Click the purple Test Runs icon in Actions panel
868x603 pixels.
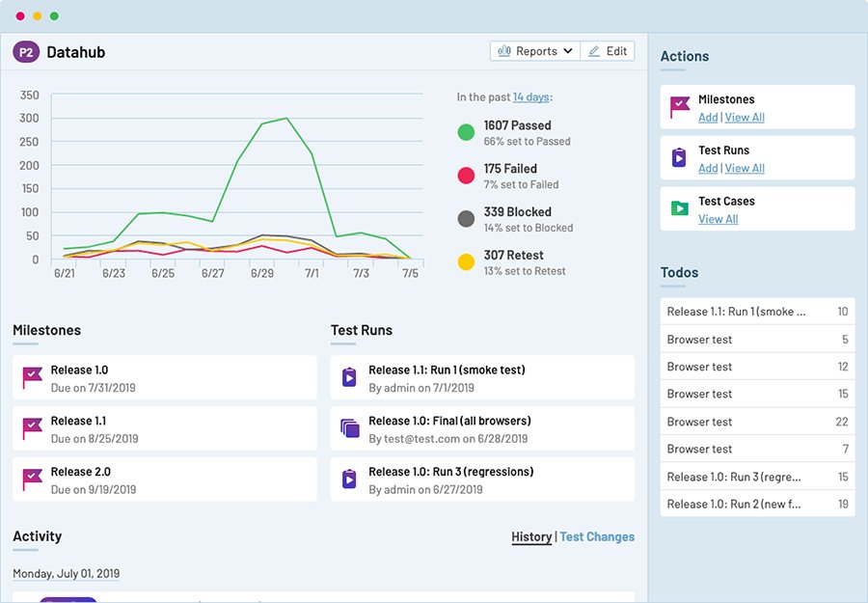tap(677, 158)
